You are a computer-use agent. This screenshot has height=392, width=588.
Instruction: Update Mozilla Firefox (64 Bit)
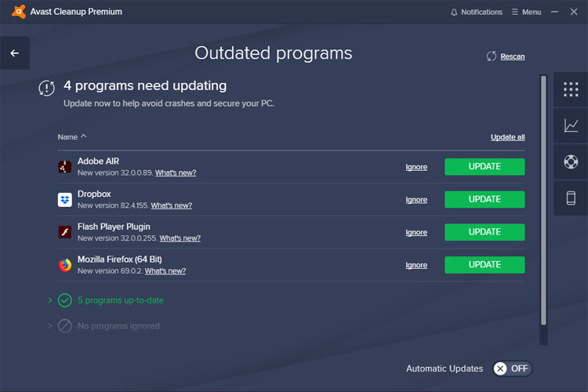(485, 264)
